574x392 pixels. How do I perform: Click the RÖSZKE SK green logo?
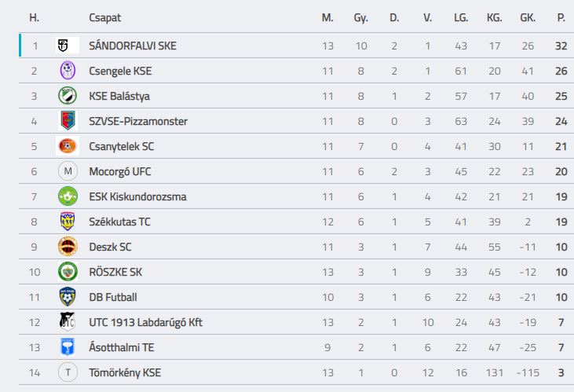(68, 272)
